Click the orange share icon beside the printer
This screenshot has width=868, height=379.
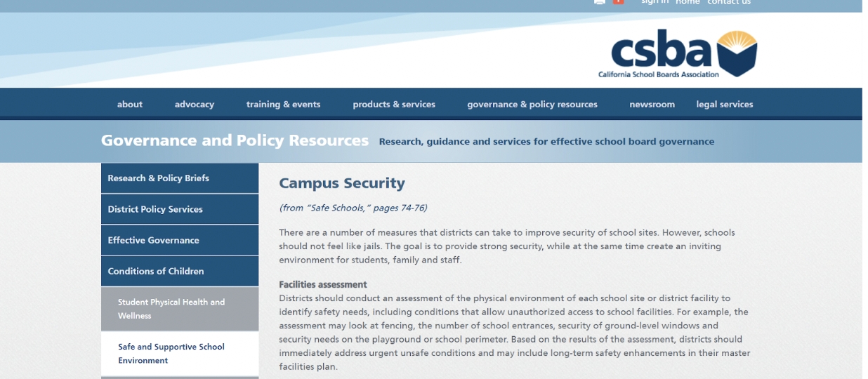[618, 2]
